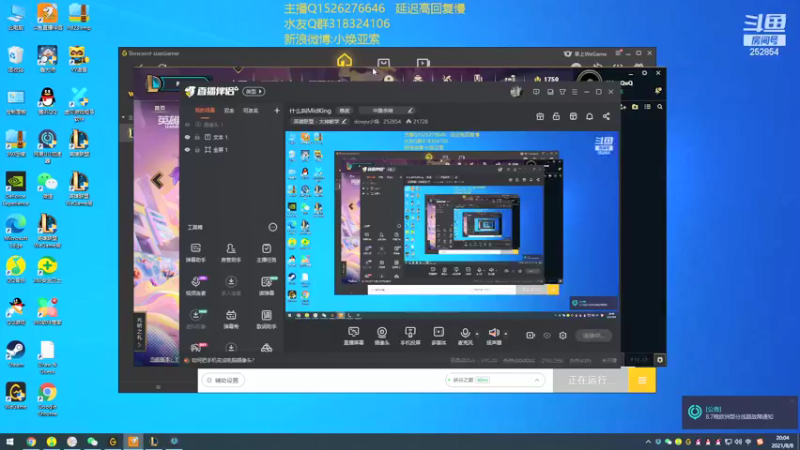Viewport: 800px width, 450px height.
Task: Click the 如何把手机变成电脑摄像头 tip link
Action: (x=222, y=360)
